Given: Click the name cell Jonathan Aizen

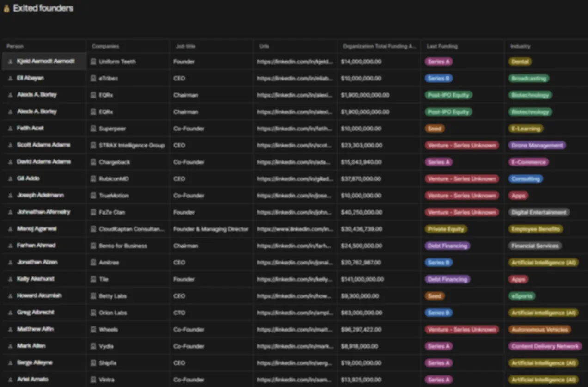Looking at the screenshot, I should (44, 262).
